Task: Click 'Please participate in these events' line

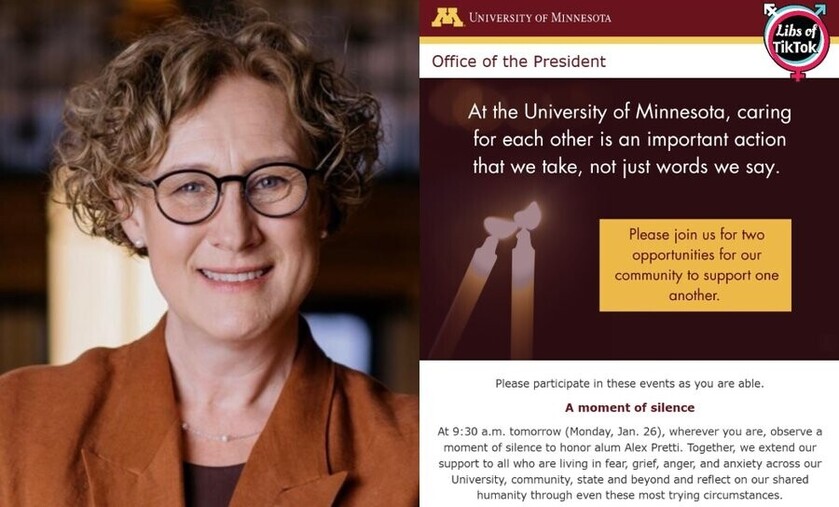Action: [x=629, y=384]
